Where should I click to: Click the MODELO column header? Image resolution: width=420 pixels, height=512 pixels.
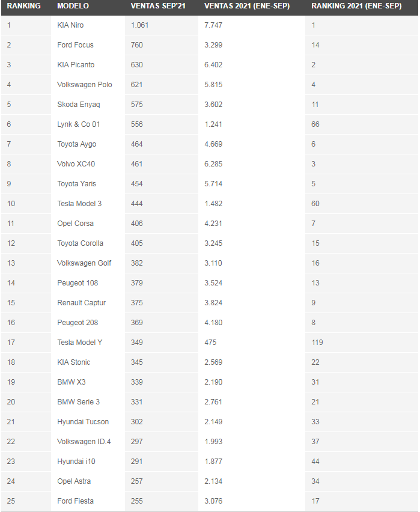click(x=73, y=6)
